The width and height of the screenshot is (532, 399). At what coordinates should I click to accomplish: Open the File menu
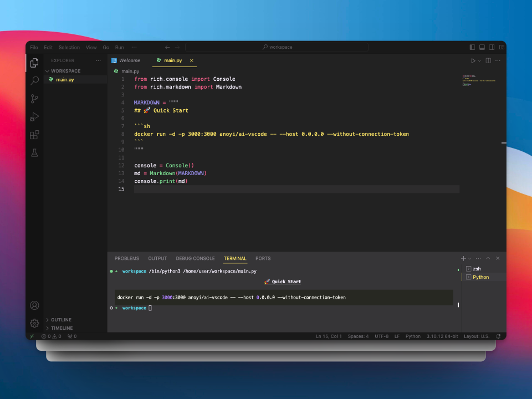click(x=34, y=47)
